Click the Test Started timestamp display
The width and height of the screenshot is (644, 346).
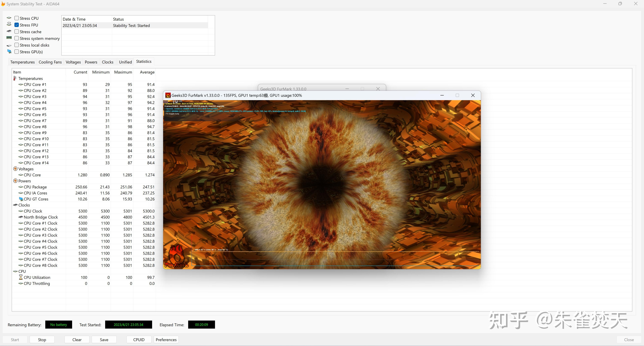pos(128,325)
